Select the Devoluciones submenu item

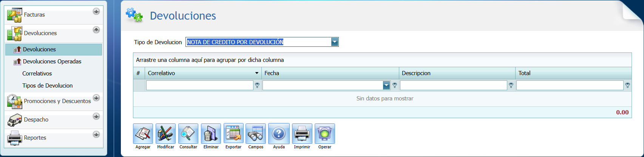coord(54,49)
